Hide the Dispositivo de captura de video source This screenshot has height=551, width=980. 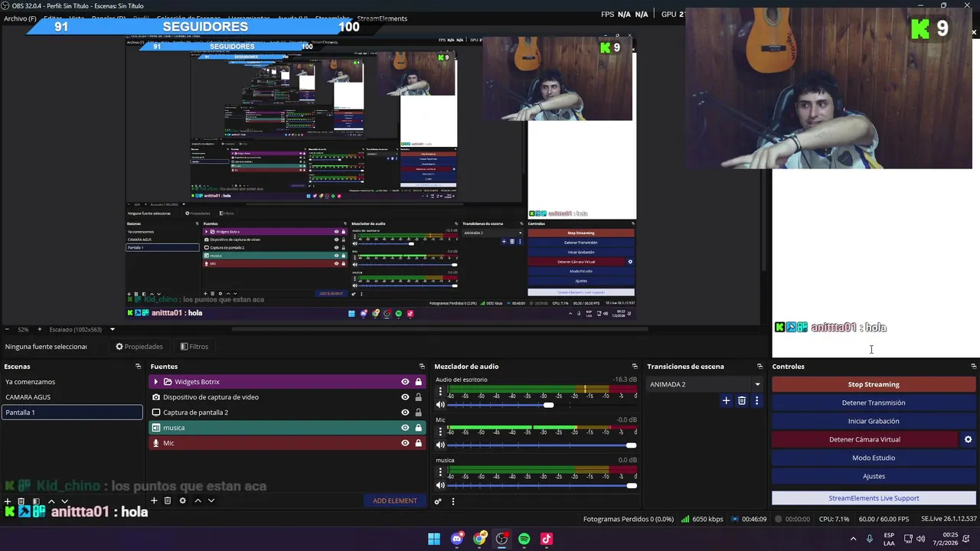(x=405, y=397)
